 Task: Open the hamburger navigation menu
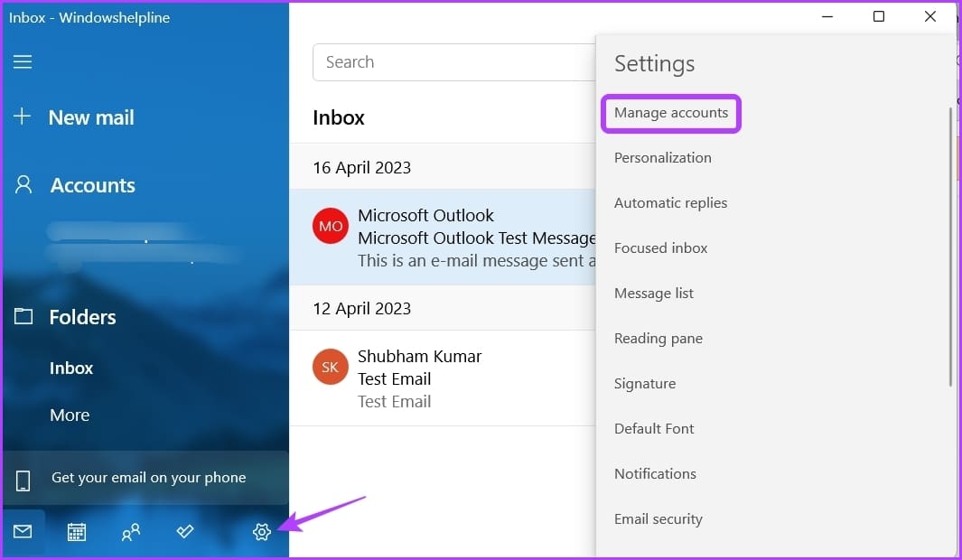[23, 61]
